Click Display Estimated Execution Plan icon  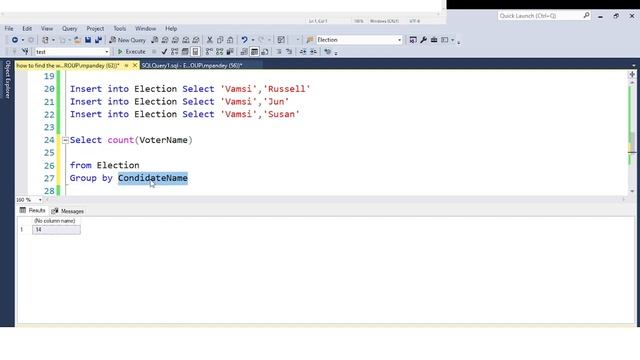click(175, 52)
